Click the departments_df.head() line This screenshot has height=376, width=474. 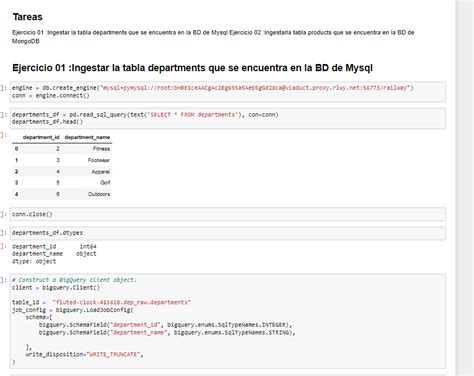click(x=47, y=122)
